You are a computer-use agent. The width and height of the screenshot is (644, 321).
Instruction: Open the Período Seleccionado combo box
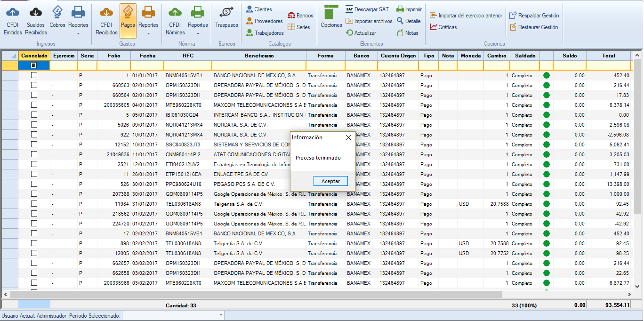[173, 315]
